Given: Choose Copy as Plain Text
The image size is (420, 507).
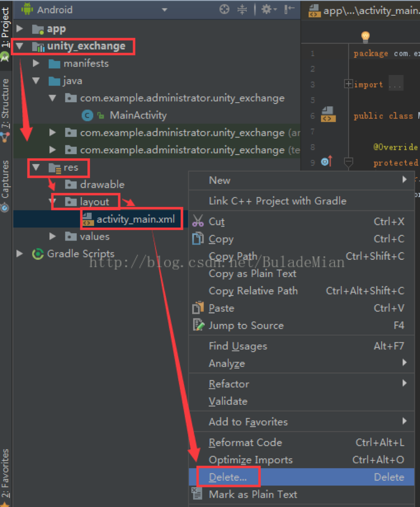Looking at the screenshot, I should point(301,273).
